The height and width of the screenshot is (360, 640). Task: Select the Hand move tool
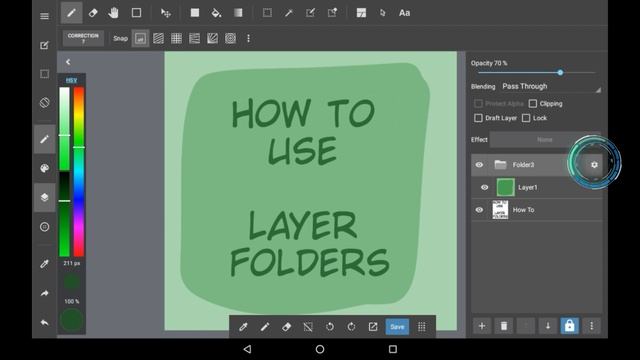(113, 13)
